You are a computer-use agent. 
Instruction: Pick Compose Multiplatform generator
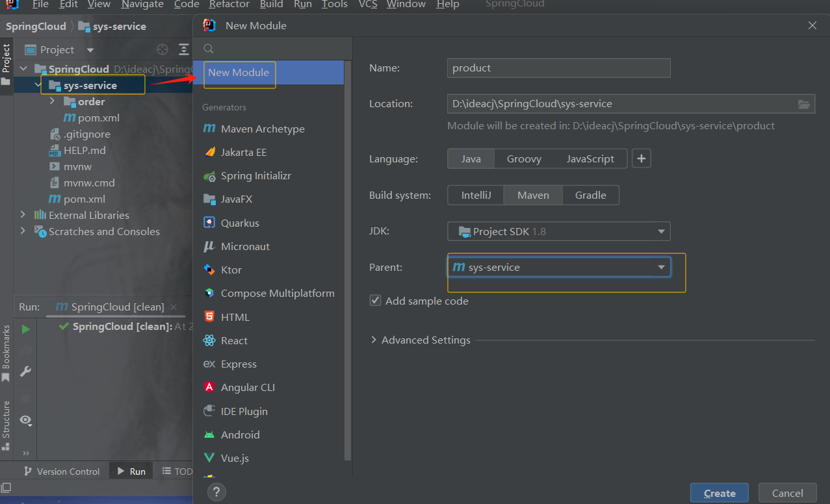[x=269, y=294]
